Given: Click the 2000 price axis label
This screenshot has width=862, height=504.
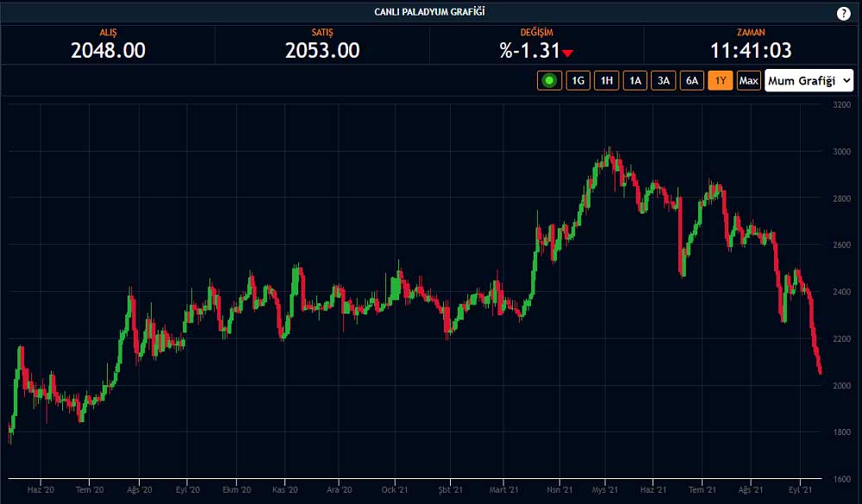Looking at the screenshot, I should [841, 386].
